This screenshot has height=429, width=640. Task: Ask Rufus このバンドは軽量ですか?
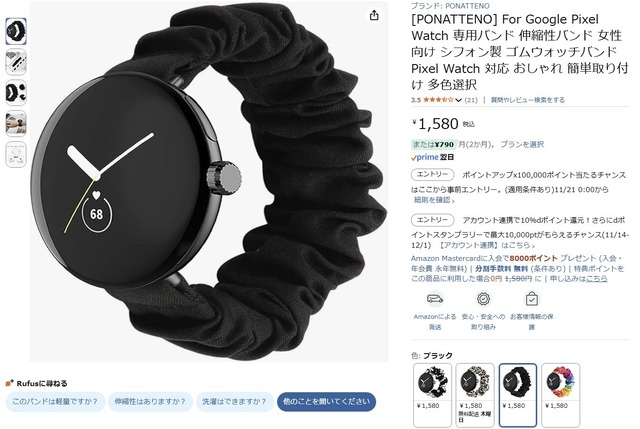pyautogui.click(x=55, y=402)
